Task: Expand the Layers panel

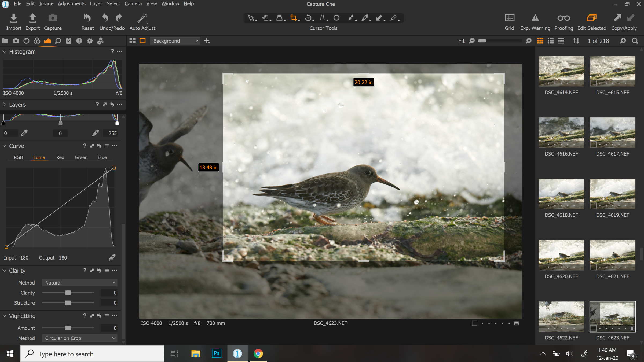Action: (5, 104)
